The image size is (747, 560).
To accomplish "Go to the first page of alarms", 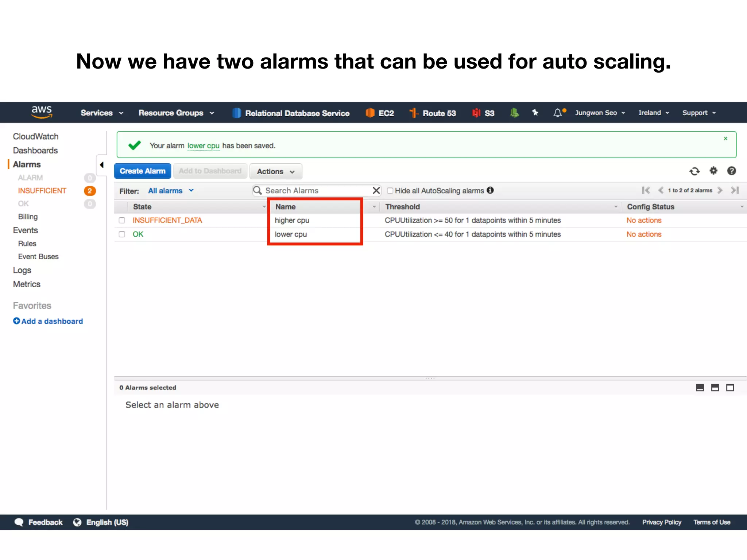I will click(x=646, y=190).
